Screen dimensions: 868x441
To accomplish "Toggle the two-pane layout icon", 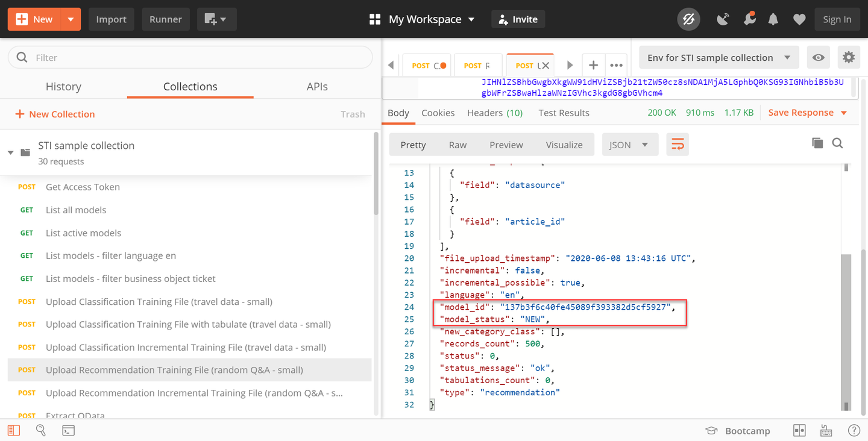I will [x=799, y=430].
